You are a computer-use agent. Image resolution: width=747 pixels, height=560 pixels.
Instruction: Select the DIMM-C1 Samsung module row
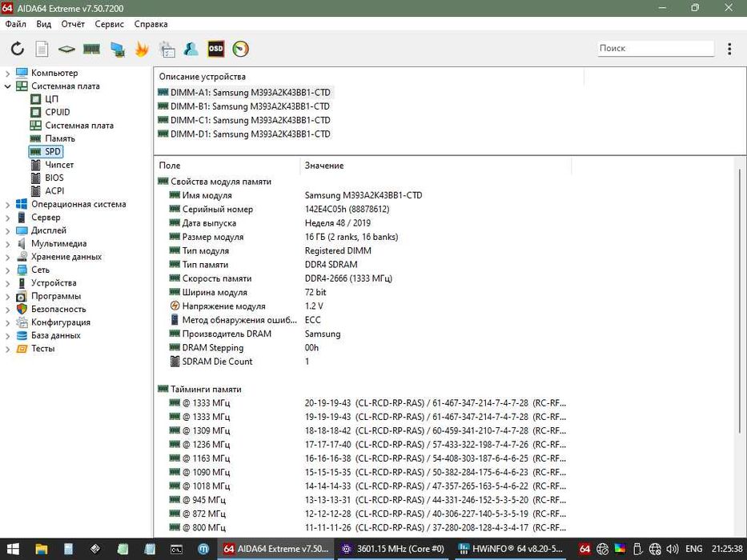coord(244,120)
